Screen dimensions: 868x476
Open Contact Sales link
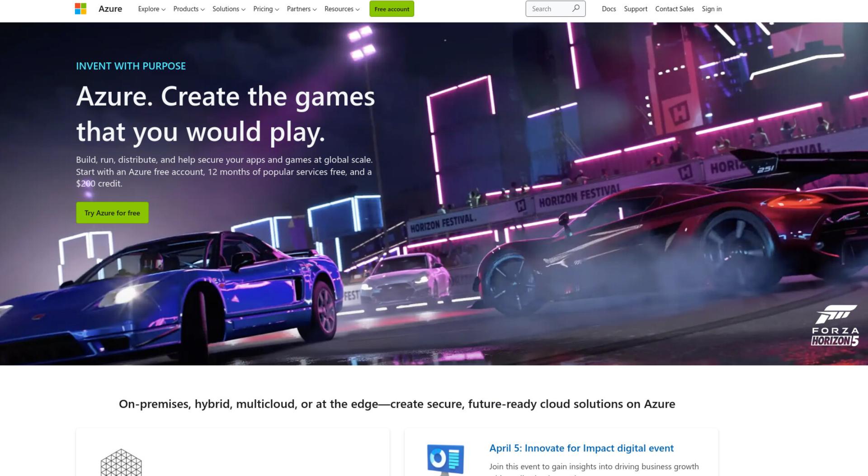pos(675,9)
